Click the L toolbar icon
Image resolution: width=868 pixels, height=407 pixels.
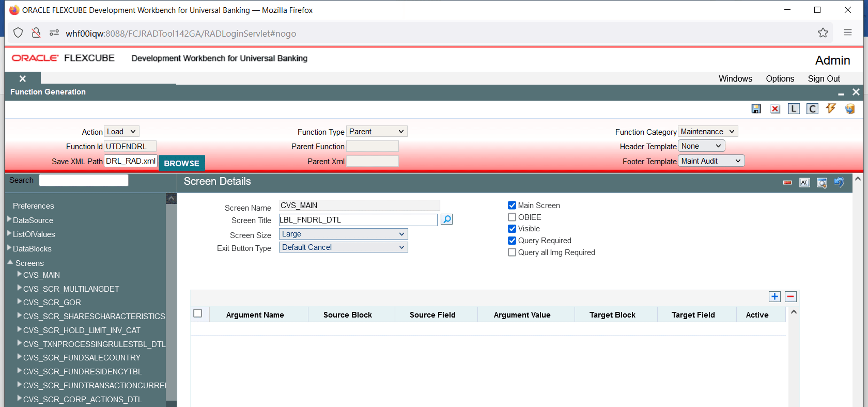pos(793,109)
